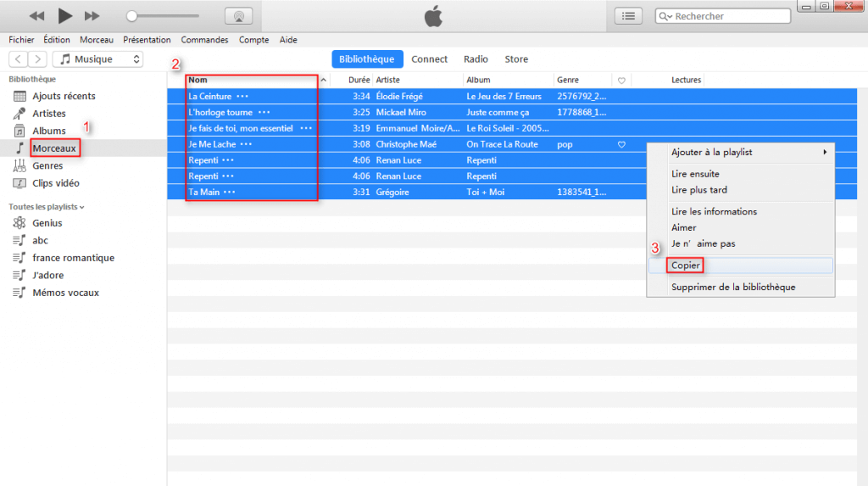Viewport: 868px width, 486px height.
Task: Open the Fichier menu
Action: tap(21, 40)
